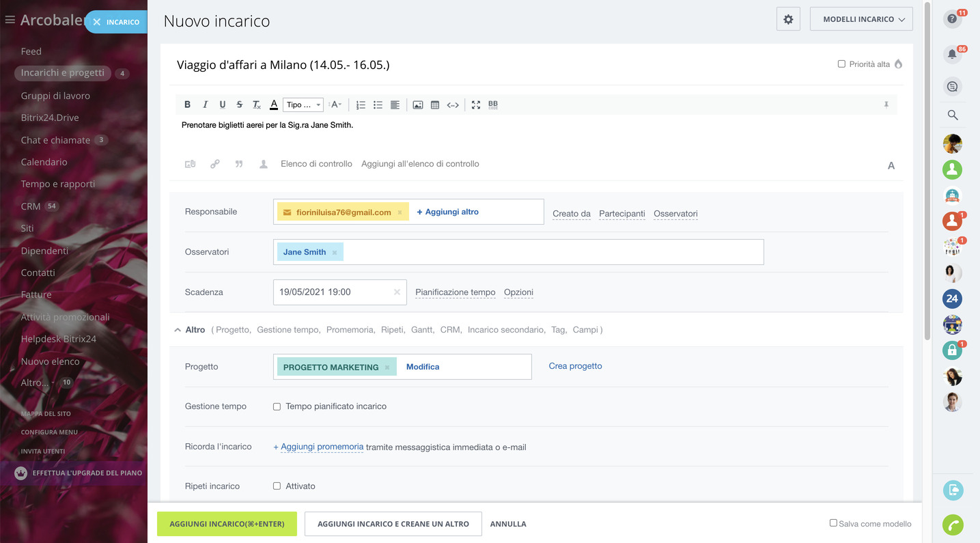This screenshot has width=980, height=543.
Task: Click Aggiungi altro responsible link
Action: [447, 212]
